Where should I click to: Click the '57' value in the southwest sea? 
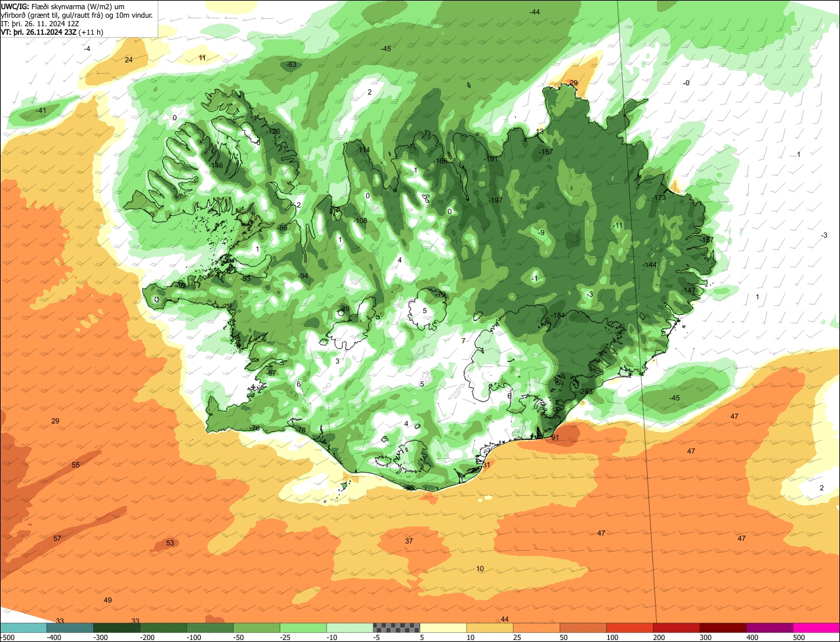(57, 538)
